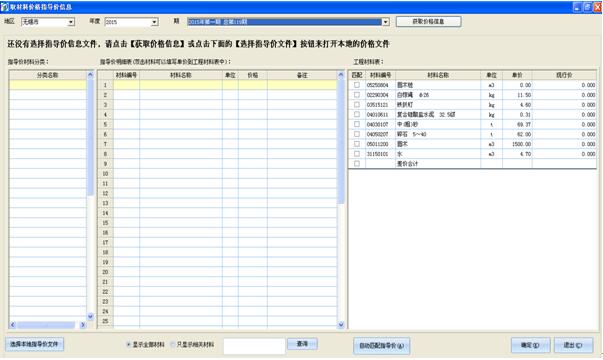
Task: Click the 获取价格信息 button
Action: [428, 22]
